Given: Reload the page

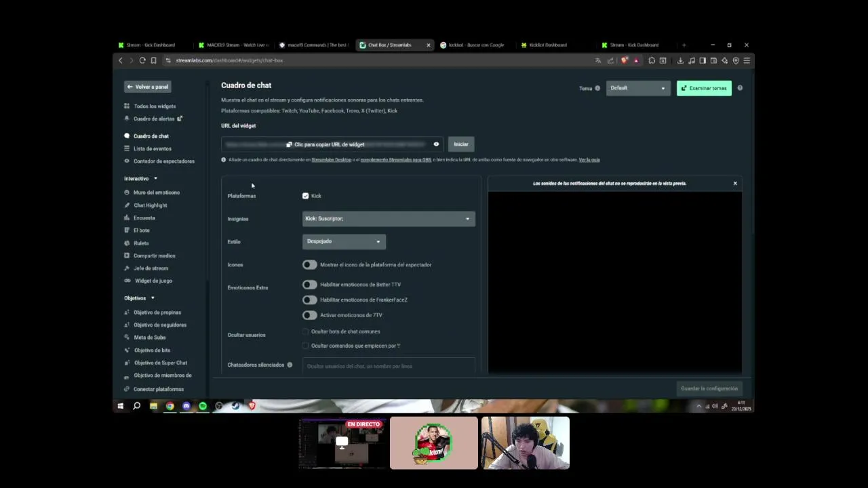Looking at the screenshot, I should (142, 60).
